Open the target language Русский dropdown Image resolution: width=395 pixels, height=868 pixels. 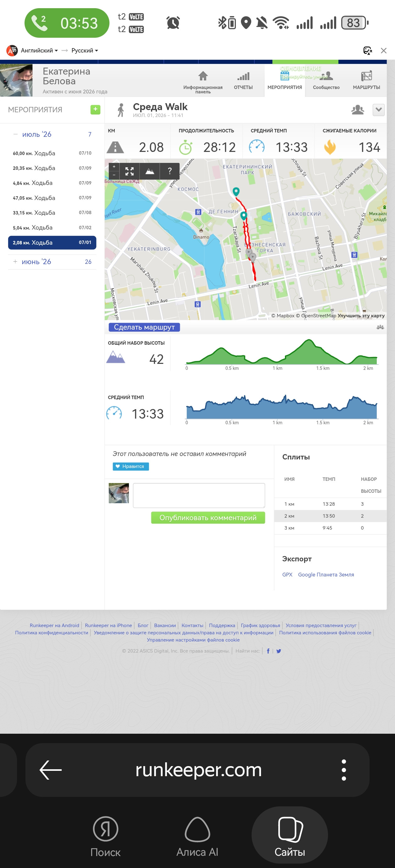[x=85, y=51]
